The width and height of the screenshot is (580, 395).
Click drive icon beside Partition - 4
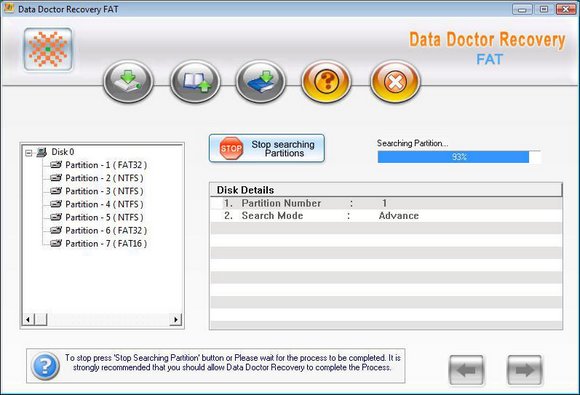[x=56, y=204]
